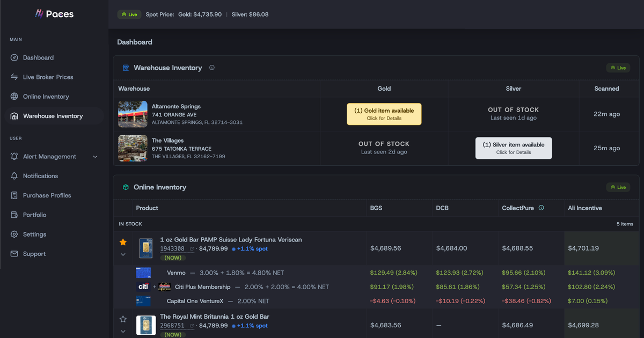Screen dimensions: 644x338
Task: Click the Venmo card image
Action: (144, 273)
